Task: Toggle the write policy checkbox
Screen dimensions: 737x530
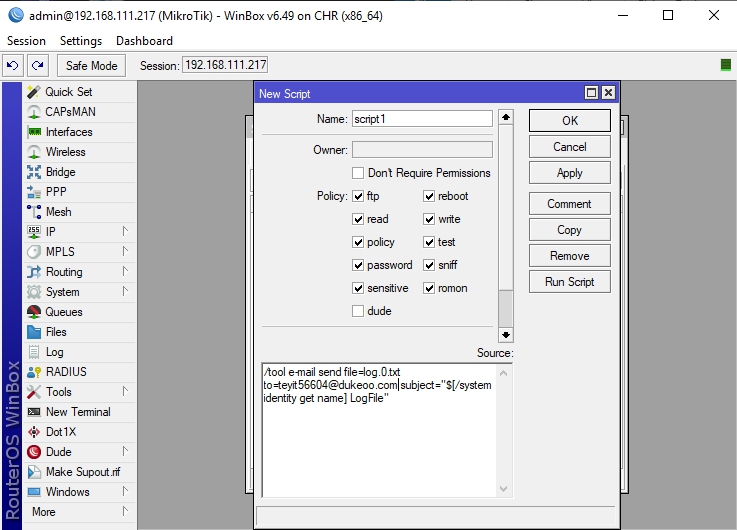Action: point(429,219)
